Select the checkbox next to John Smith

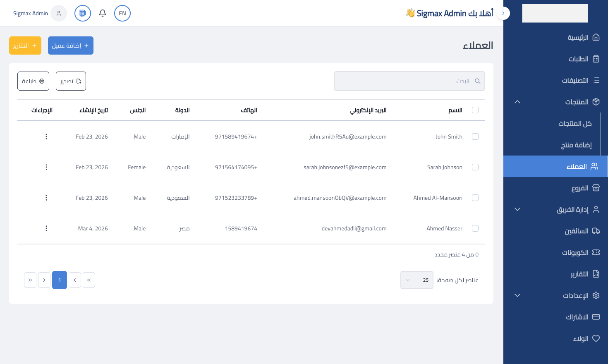pos(475,136)
